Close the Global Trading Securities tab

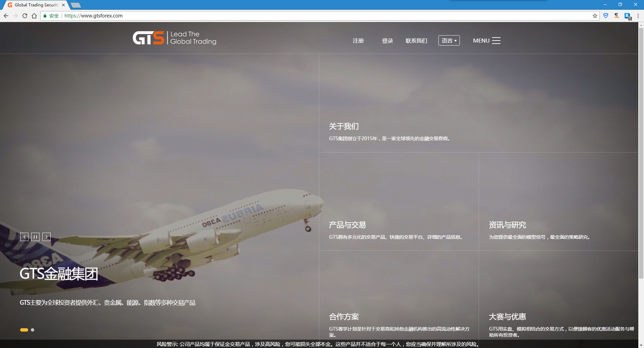point(63,5)
